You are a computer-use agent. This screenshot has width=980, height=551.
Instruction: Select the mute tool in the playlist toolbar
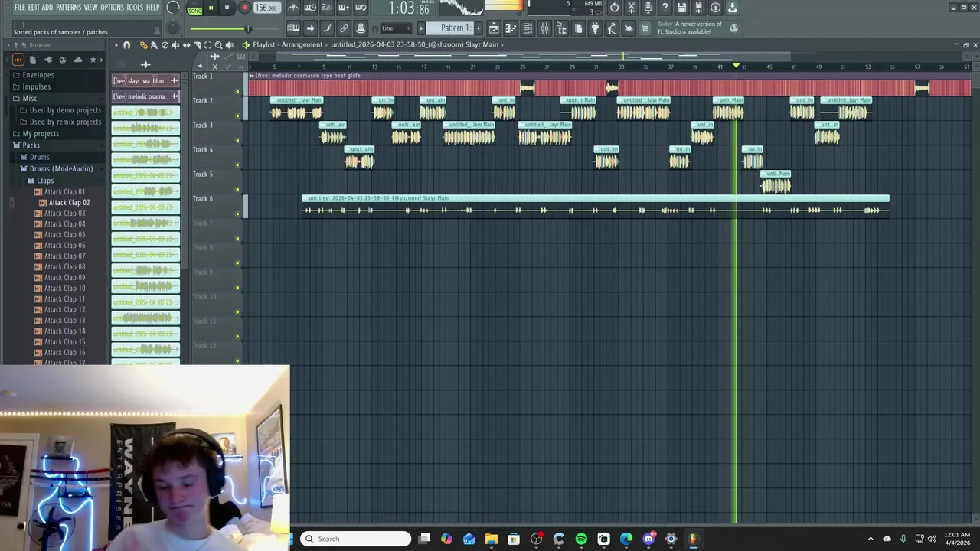click(175, 45)
